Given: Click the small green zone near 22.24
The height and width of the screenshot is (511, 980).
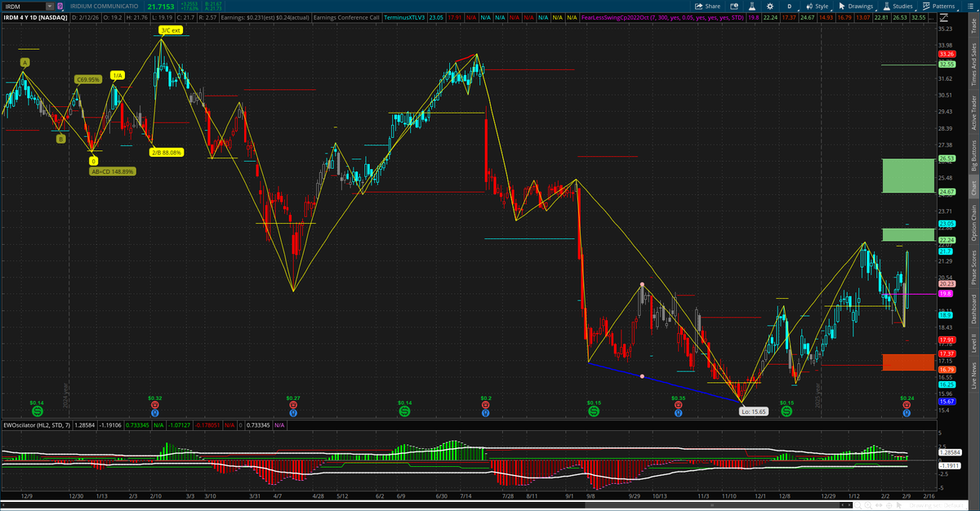Looking at the screenshot, I should tap(907, 234).
